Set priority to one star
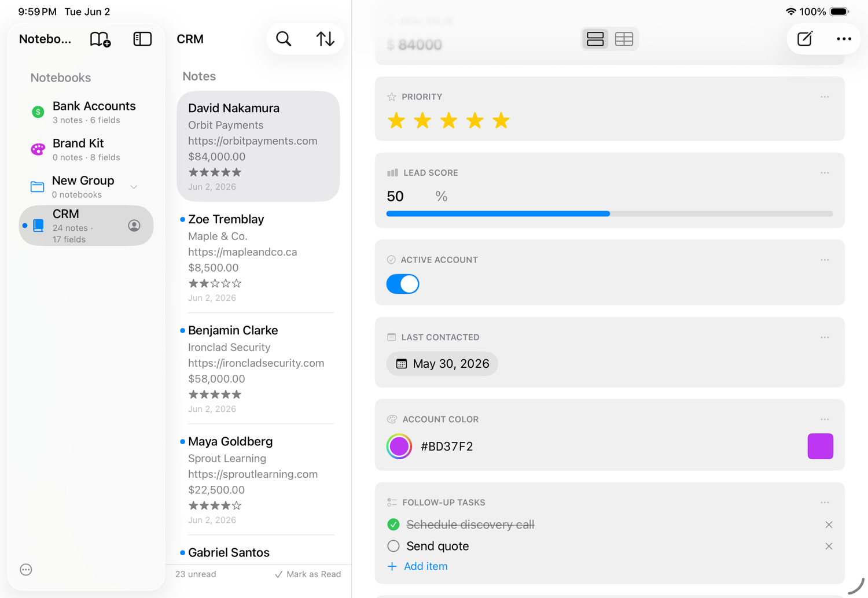Screen dimensions: 868x598 pos(396,121)
